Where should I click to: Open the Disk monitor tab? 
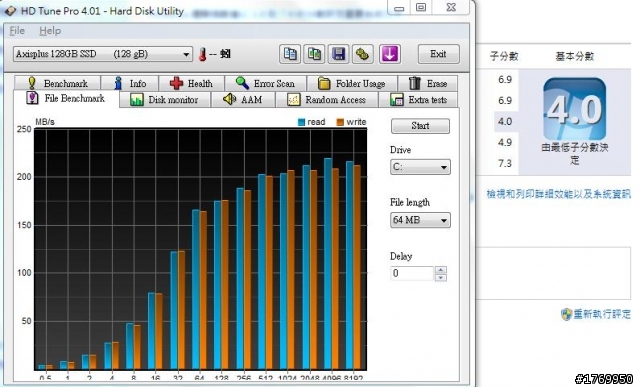(164, 100)
